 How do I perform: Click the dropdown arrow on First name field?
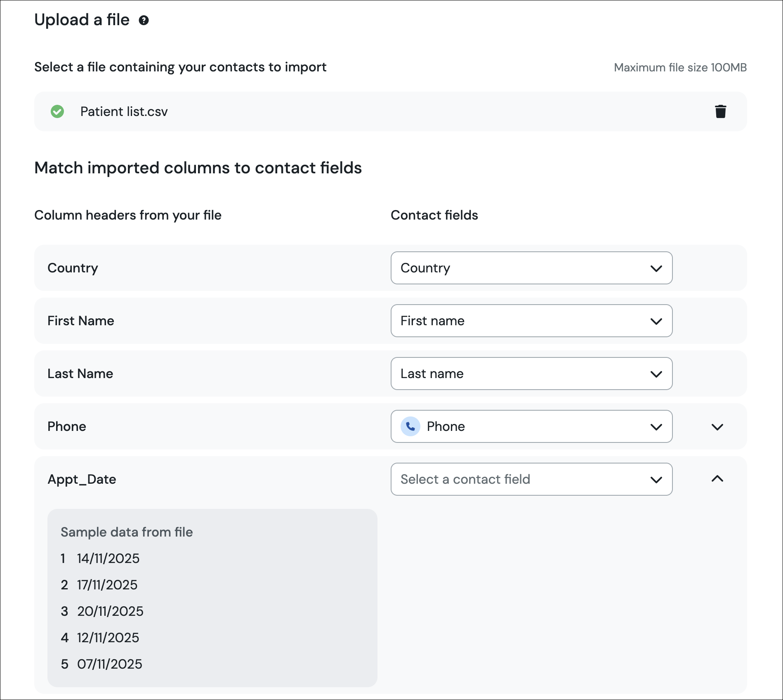coord(656,321)
